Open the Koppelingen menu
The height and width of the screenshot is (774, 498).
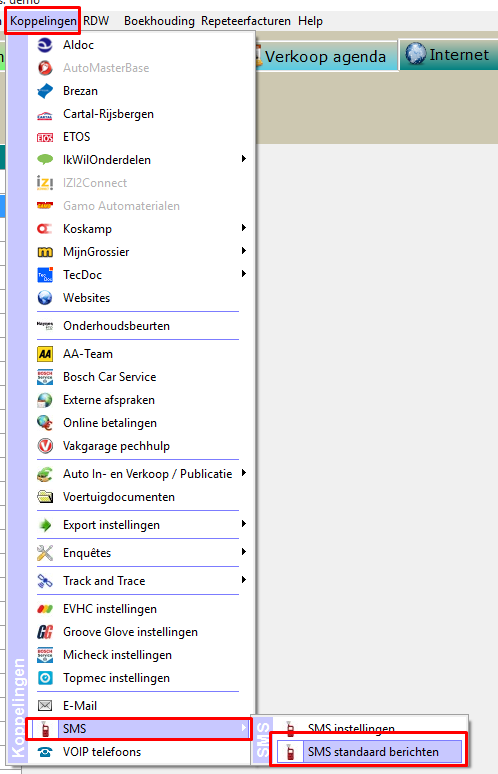pos(43,21)
